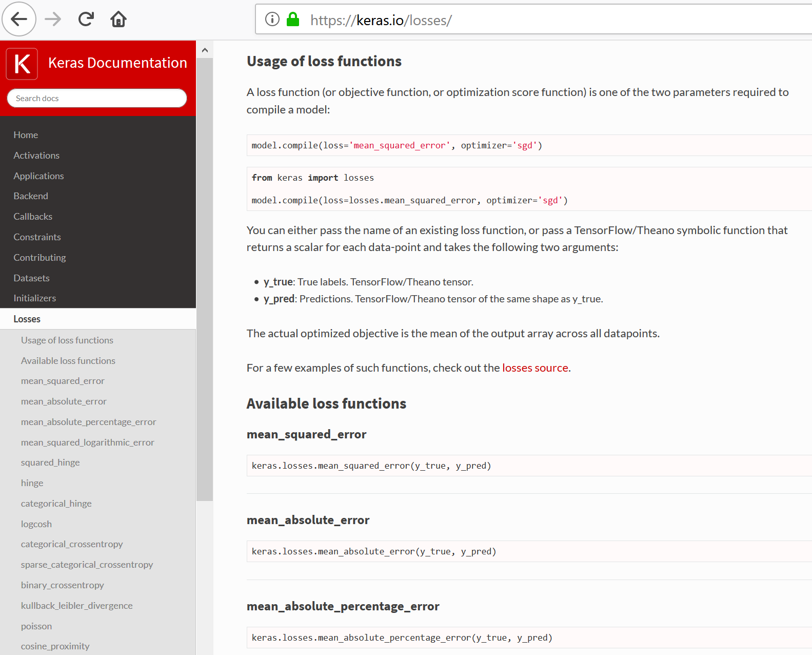The width and height of the screenshot is (812, 655).
Task: Jump to Available loss functions in sidebar
Action: [x=68, y=361]
